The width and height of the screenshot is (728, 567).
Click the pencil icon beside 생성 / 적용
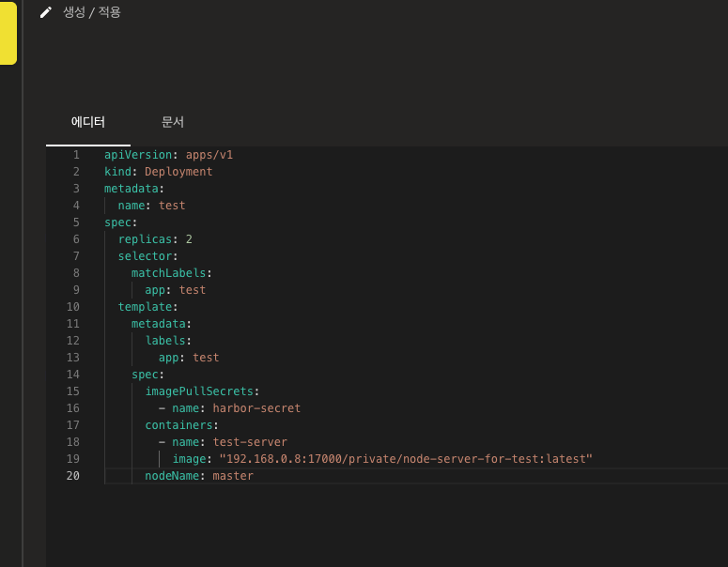coord(46,13)
